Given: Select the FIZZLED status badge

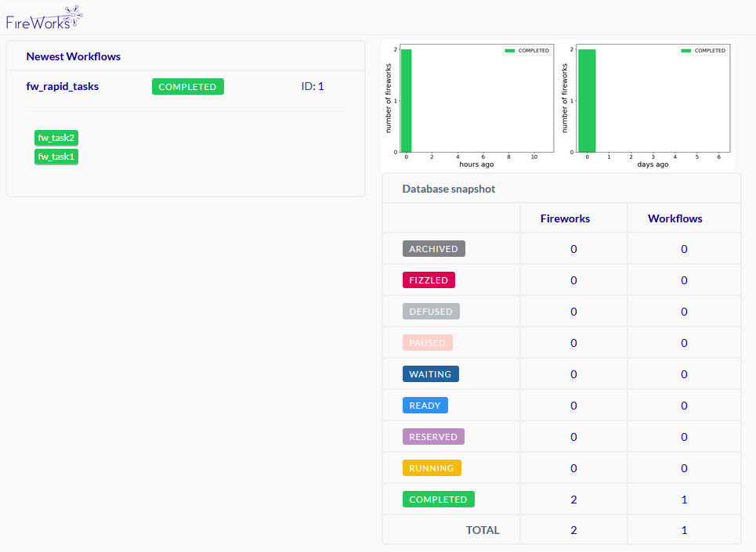Looking at the screenshot, I should click(429, 280).
